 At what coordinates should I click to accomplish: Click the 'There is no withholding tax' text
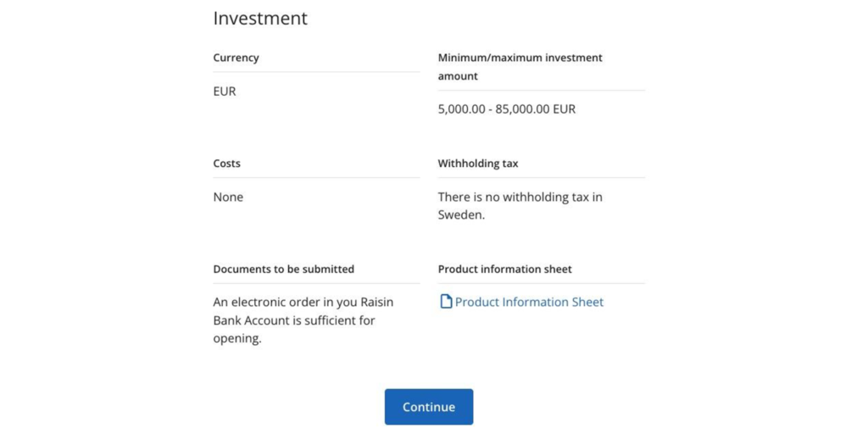(x=520, y=197)
